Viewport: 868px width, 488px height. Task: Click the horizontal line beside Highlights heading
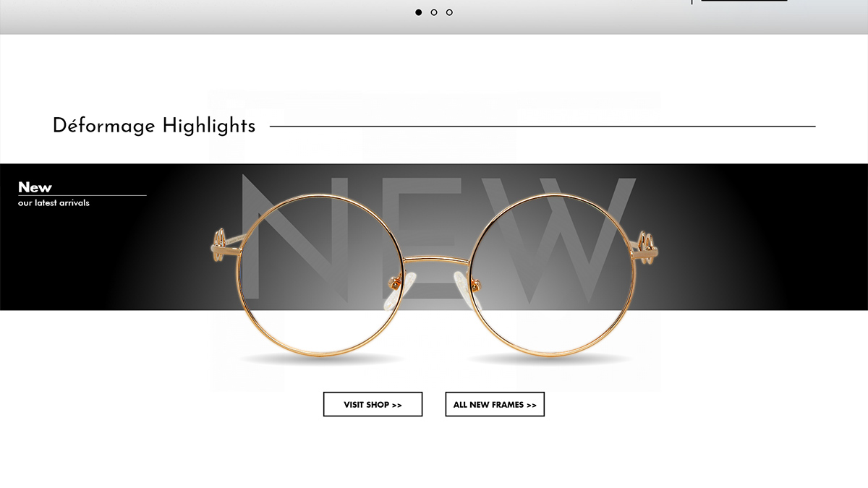[x=542, y=127]
